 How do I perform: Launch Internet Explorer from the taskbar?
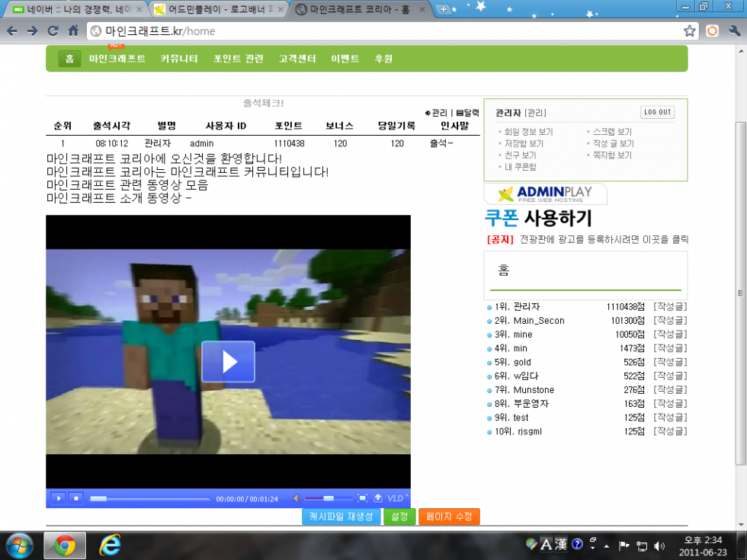point(110,546)
